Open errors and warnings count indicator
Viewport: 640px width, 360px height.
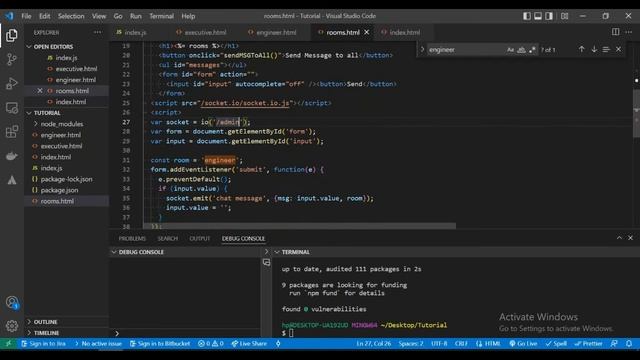coord(211,344)
